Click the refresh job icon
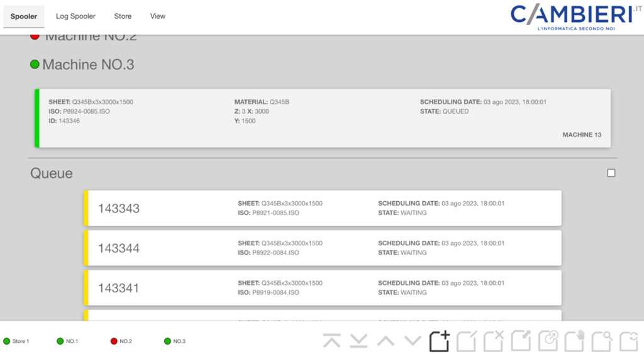Screen dimensions: 644x354 click(629, 341)
